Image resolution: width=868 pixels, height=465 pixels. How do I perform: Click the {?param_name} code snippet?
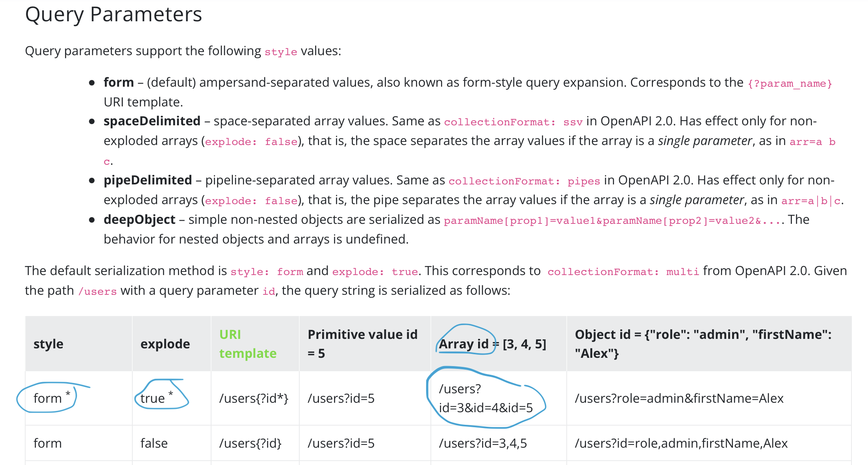(x=790, y=84)
